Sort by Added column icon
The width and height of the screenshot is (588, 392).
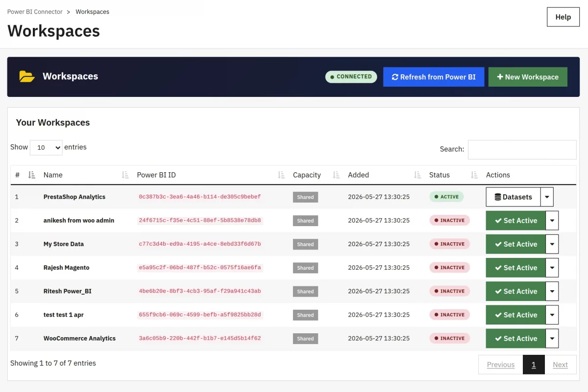tap(417, 175)
